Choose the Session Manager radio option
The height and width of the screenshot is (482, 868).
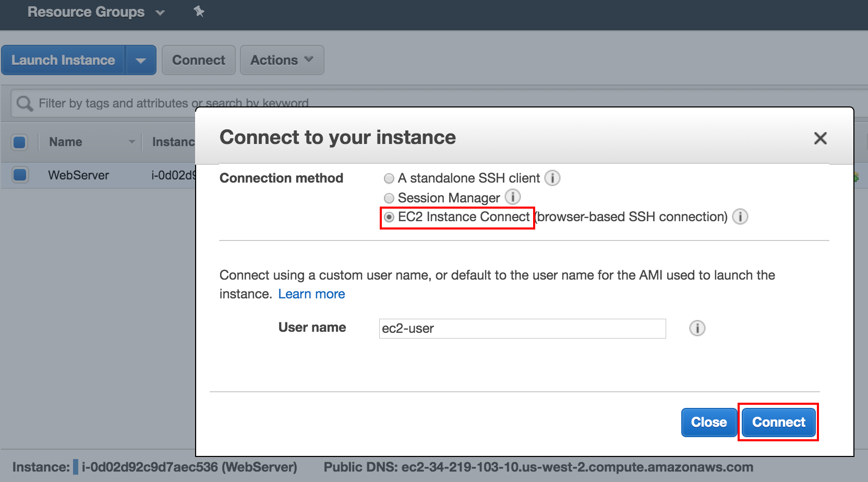tap(389, 198)
